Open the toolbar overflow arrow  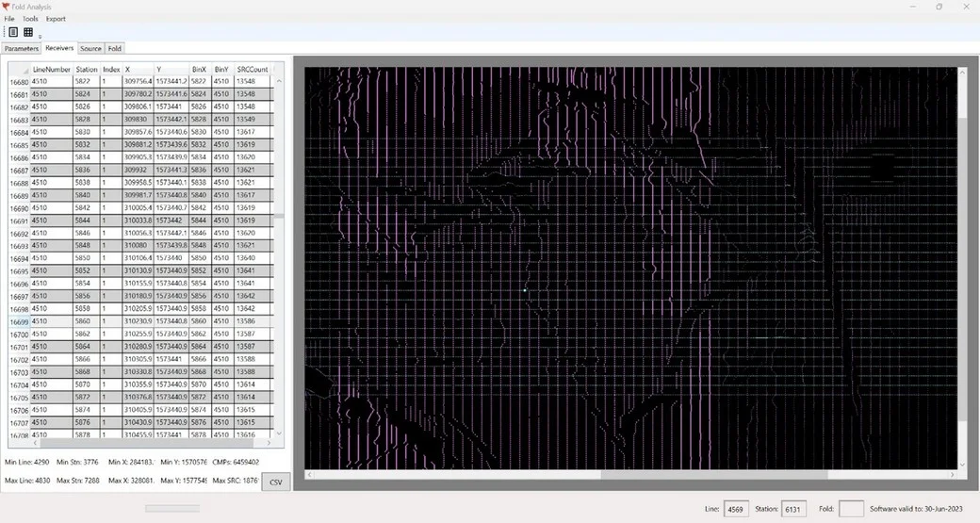[40, 37]
